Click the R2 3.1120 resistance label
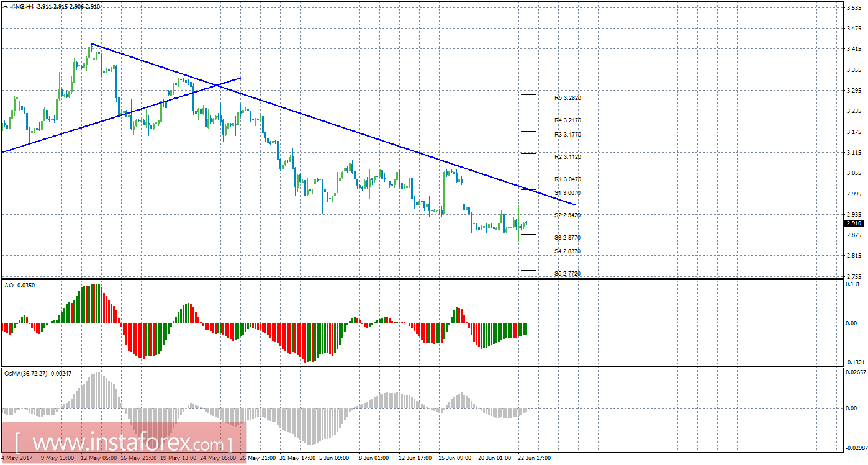 [567, 157]
